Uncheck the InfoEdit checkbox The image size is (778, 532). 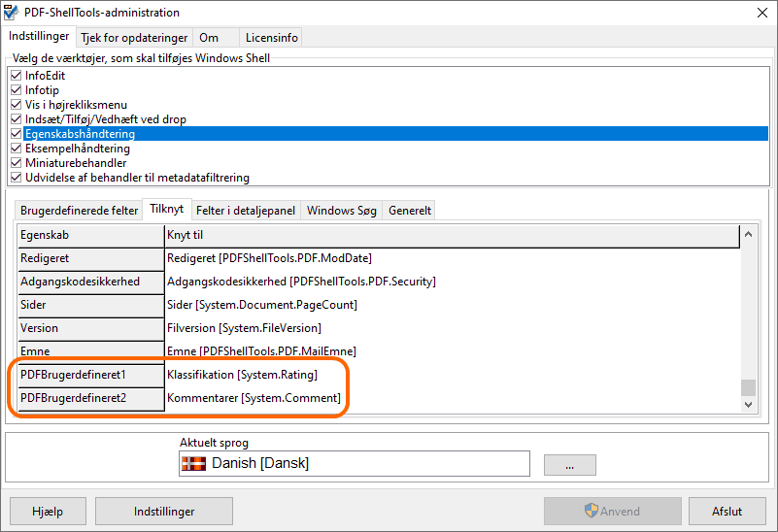coord(16,76)
